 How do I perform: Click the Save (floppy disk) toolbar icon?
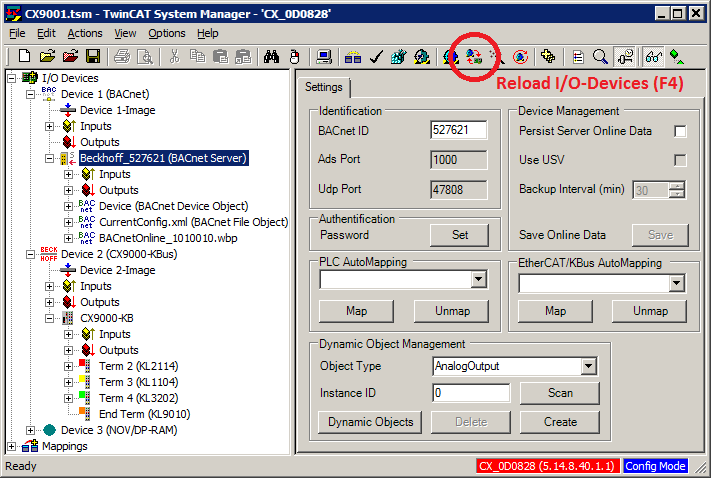[93, 56]
